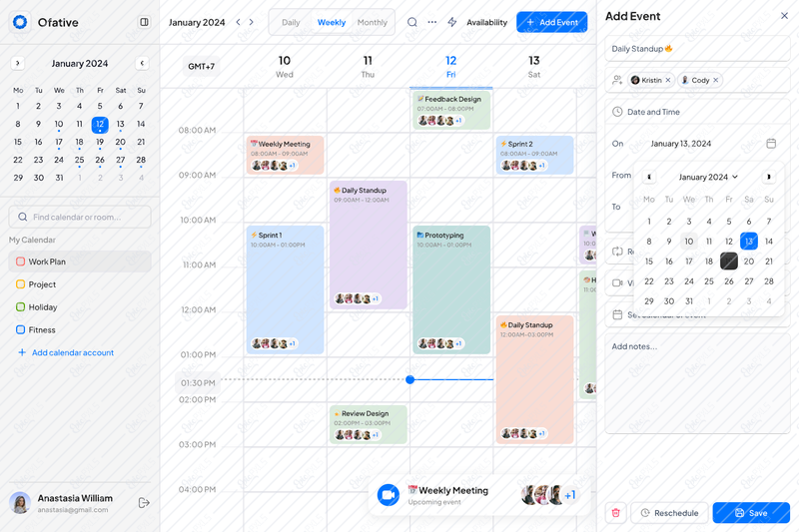This screenshot has height=532, width=799.
Task: Collapse sidebar using the panel toggle icon
Action: [144, 22]
